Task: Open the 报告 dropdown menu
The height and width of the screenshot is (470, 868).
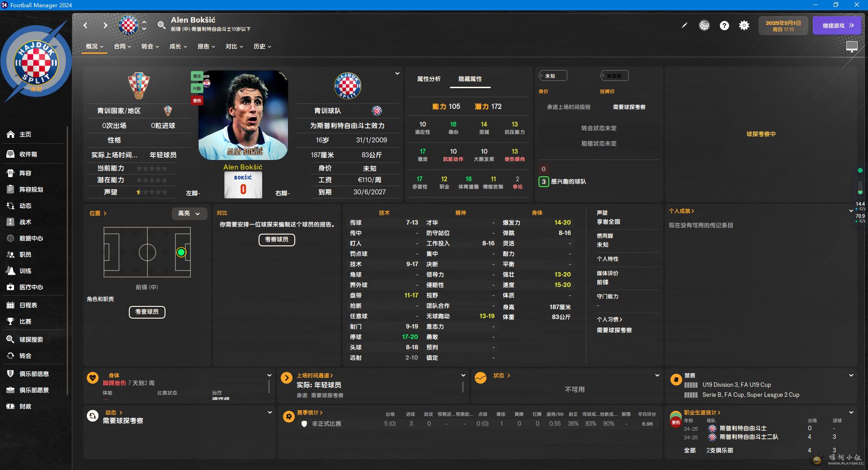Action: click(x=206, y=47)
